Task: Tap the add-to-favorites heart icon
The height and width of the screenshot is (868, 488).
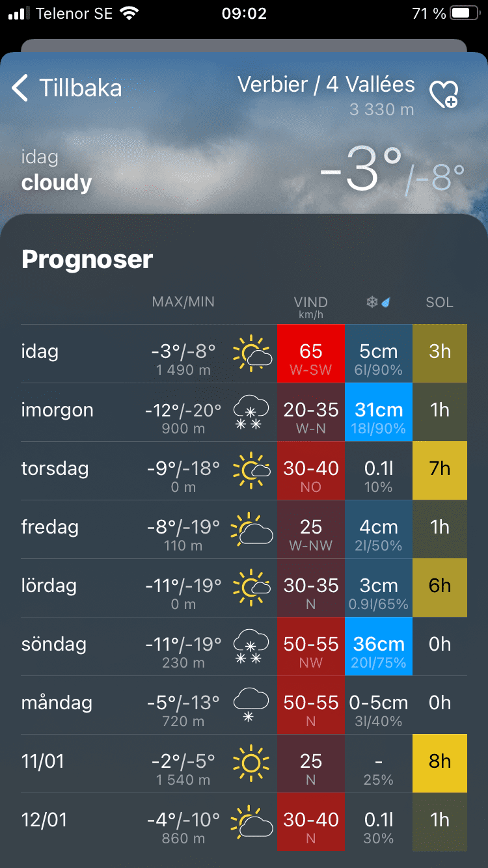Action: [x=443, y=94]
